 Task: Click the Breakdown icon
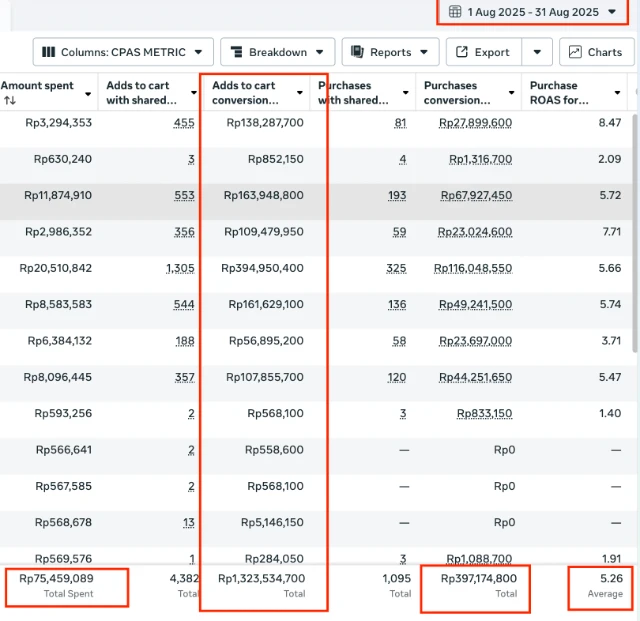(235, 52)
